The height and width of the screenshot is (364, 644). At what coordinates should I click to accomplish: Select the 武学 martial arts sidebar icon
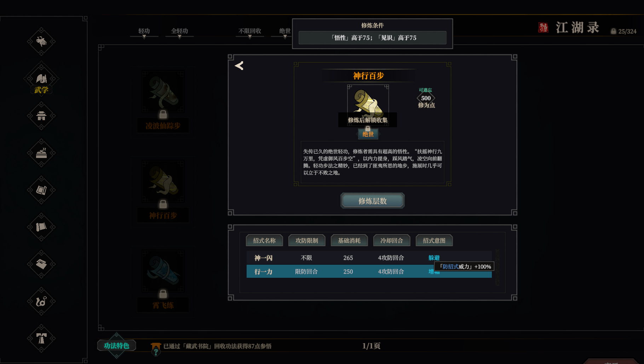click(41, 80)
